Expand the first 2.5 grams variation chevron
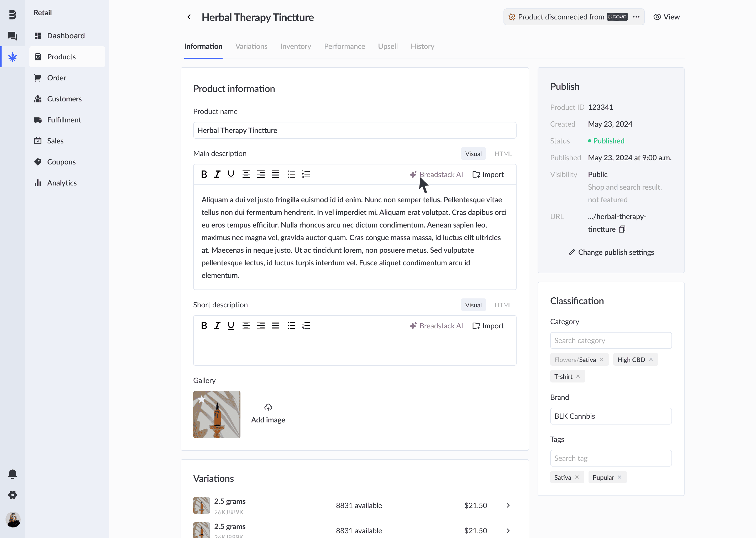 coord(508,505)
